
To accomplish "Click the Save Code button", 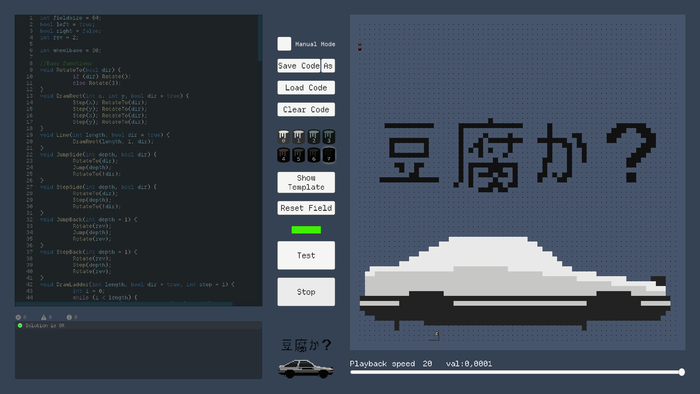I will point(299,66).
